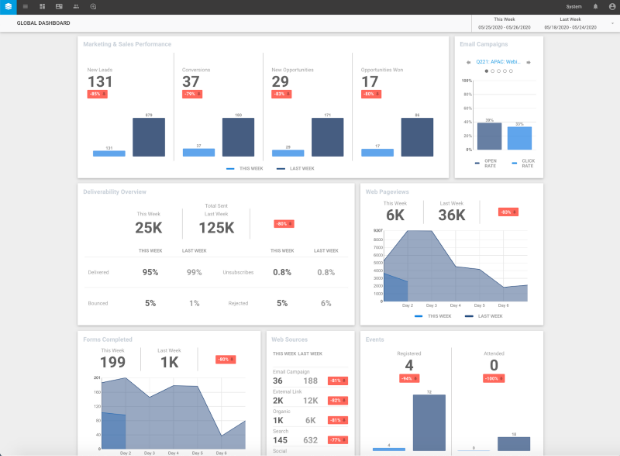
Task: Click the Click Rate bar in Email Campaigns
Action: click(x=520, y=138)
